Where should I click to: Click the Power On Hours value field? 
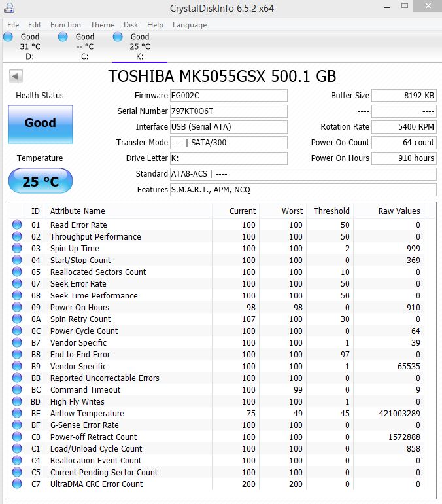(x=404, y=158)
